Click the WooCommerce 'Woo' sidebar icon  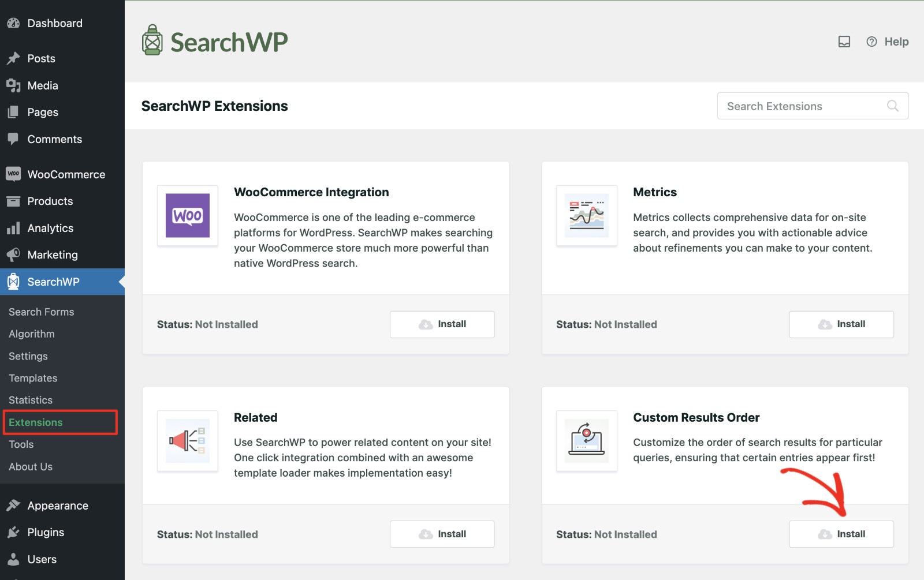[14, 174]
